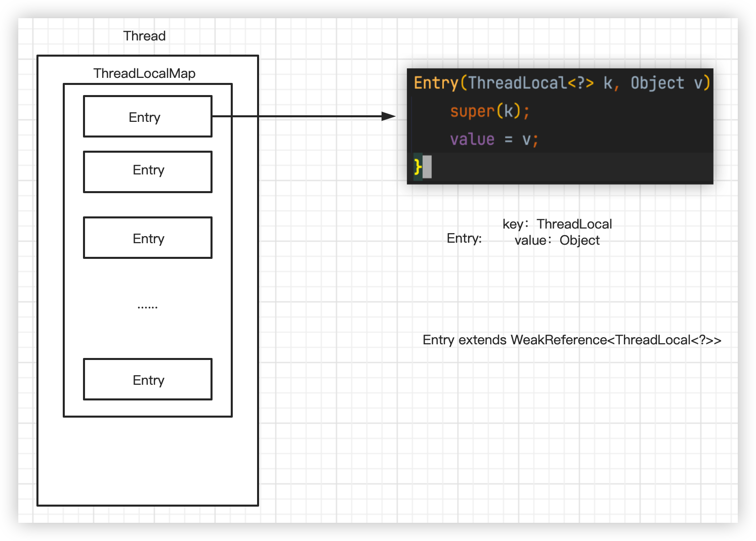Click the "Entry:" label text

click(464, 238)
